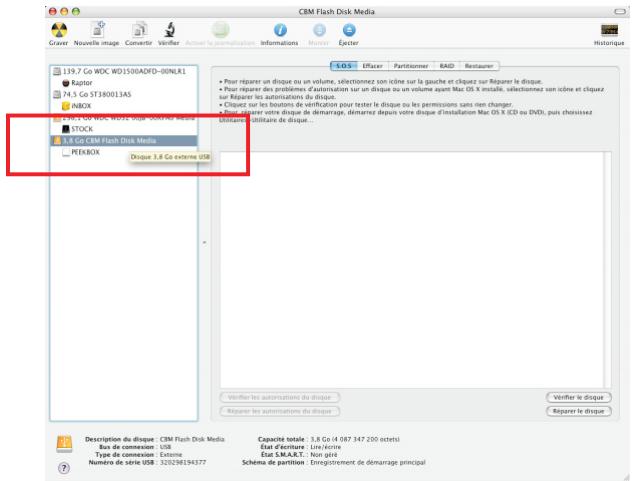Select the PEEKBOX volume
Viewport: 632px width, 481px height.
(85, 153)
